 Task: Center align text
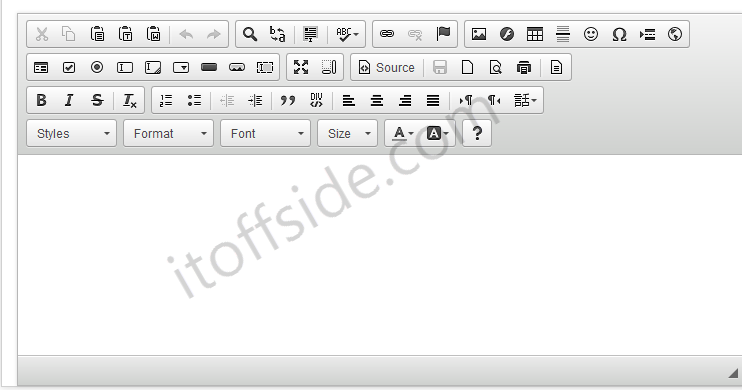(377, 100)
